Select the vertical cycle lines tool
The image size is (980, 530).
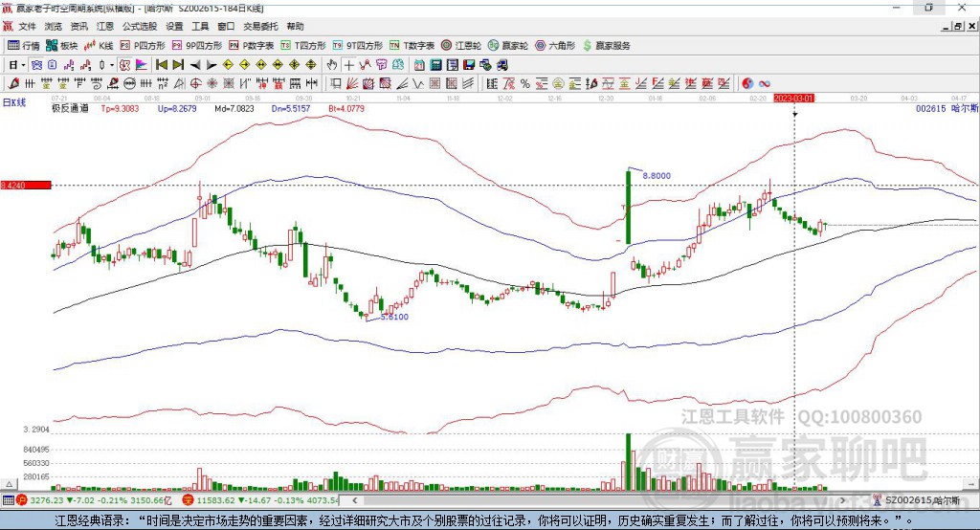(x=30, y=83)
